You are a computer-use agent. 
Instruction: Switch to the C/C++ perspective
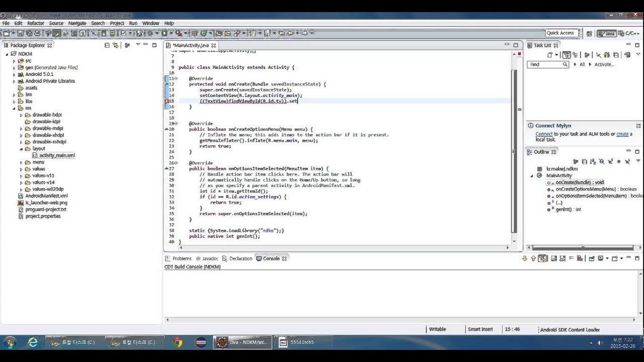click(629, 33)
